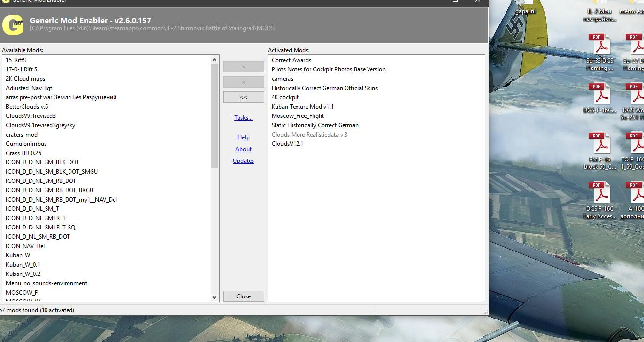The image size is (644, 342).
Task: Select the craters_mod entry
Action: point(22,135)
